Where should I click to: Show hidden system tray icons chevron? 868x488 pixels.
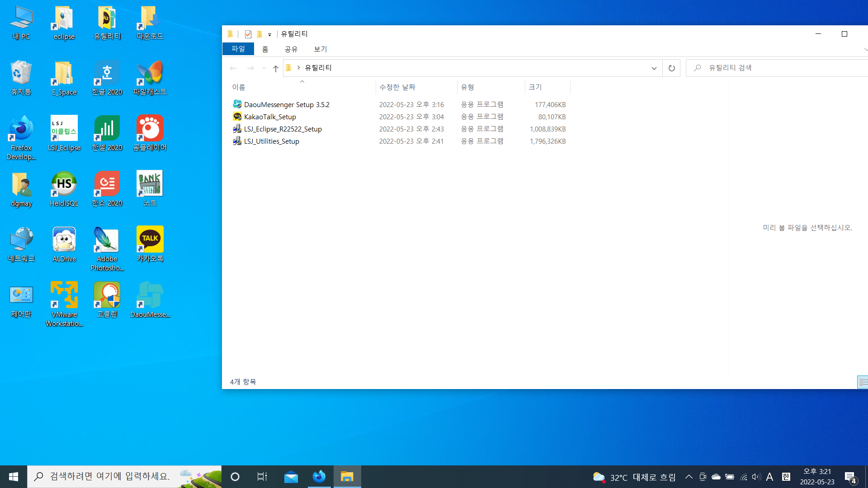pyautogui.click(x=689, y=477)
